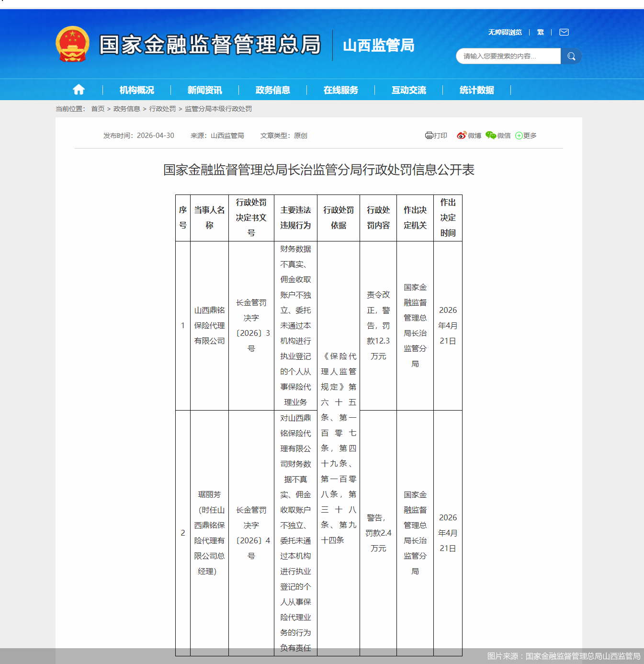Click 山西鼎铭保险代理有限公司 cell
The height and width of the screenshot is (664, 644).
click(x=209, y=325)
